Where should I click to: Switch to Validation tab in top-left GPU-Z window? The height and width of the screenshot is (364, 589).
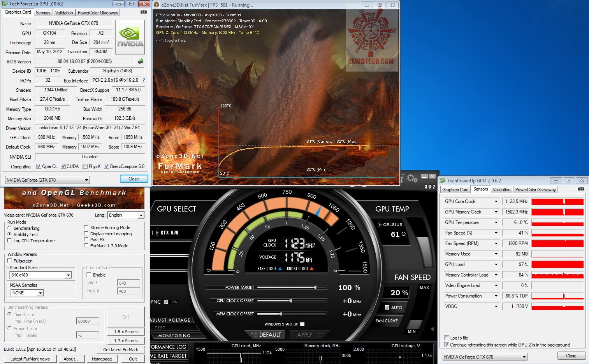64,13
